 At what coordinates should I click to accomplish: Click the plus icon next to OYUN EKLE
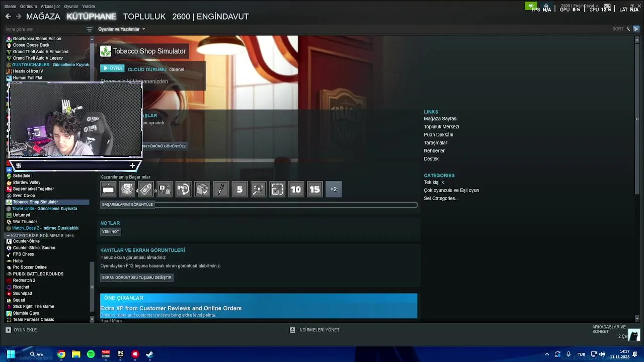pyautogui.click(x=8, y=330)
